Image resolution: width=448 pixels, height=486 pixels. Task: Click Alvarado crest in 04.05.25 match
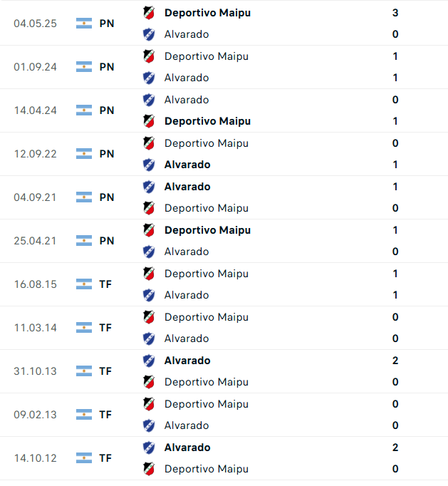click(149, 34)
